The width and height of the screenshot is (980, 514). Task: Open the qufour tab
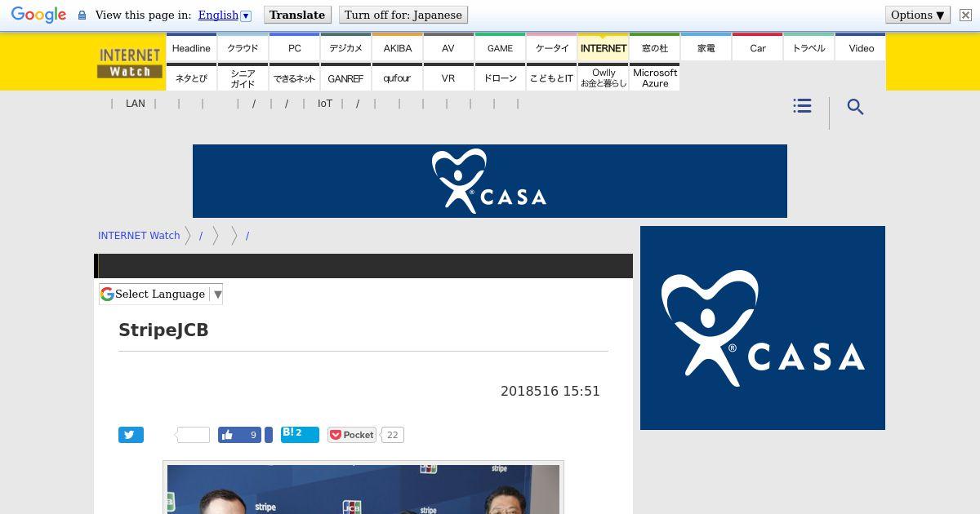398,78
